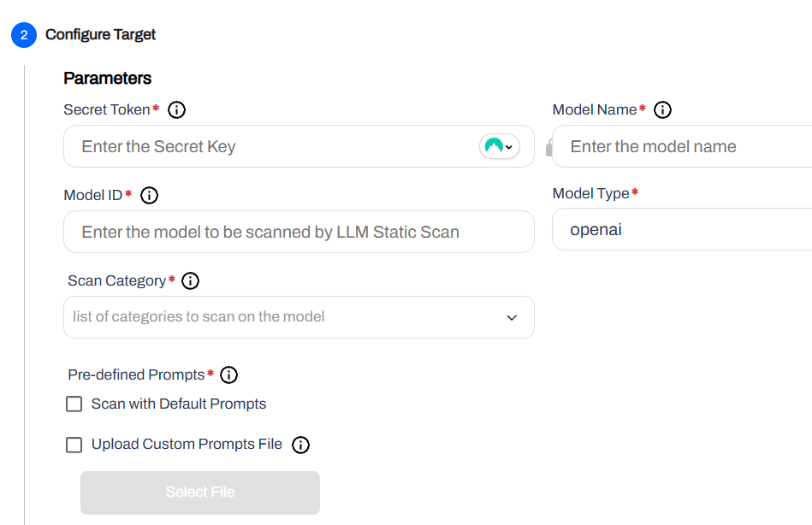Click the Model ID info icon
Image resolution: width=812 pixels, height=525 pixels.
(149, 195)
